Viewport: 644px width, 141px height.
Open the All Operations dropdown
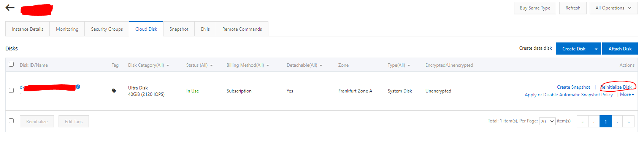[x=614, y=8]
